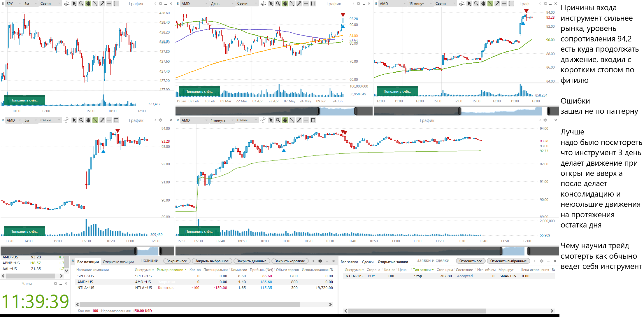The height and width of the screenshot is (317, 644).
Task: Open settings gear of SPY chart panel
Action: (x=160, y=3)
